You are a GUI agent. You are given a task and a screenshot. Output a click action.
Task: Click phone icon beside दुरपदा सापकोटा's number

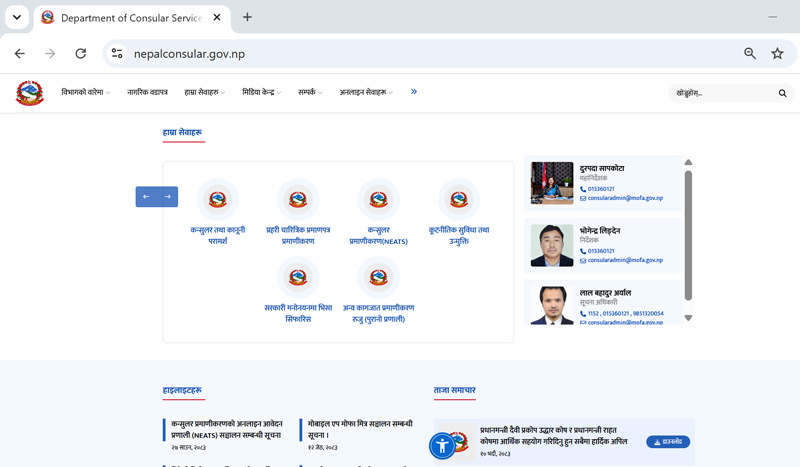tap(583, 189)
